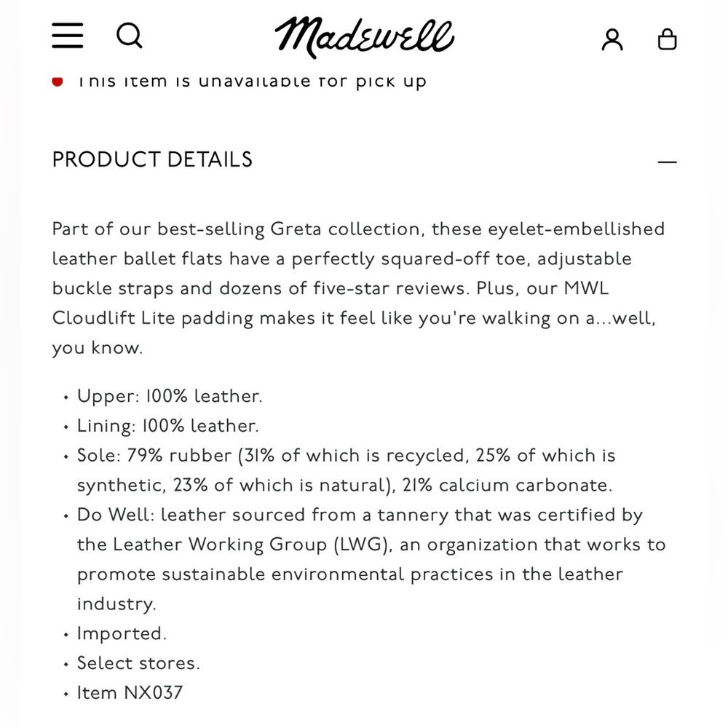
Task: Open search with the magnifier icon
Action: [x=129, y=36]
